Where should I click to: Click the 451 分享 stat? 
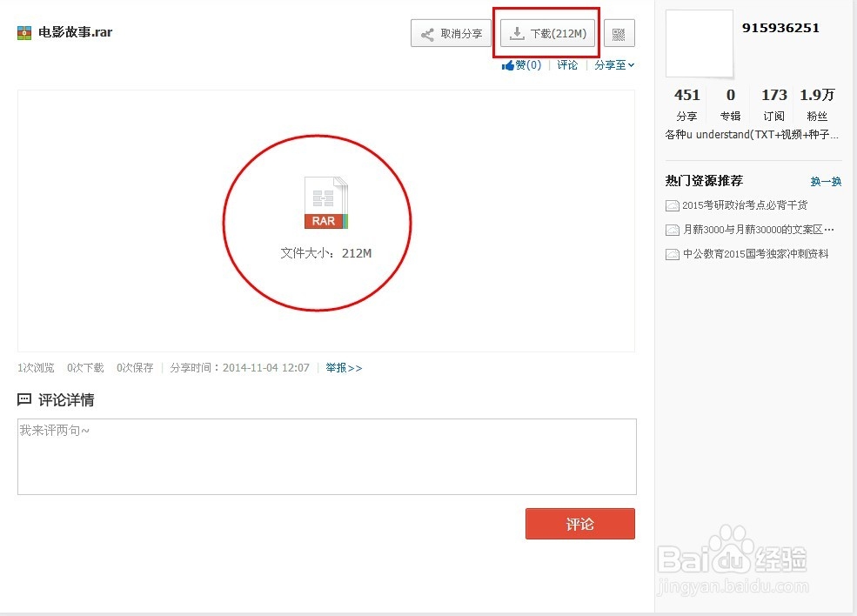click(x=687, y=105)
